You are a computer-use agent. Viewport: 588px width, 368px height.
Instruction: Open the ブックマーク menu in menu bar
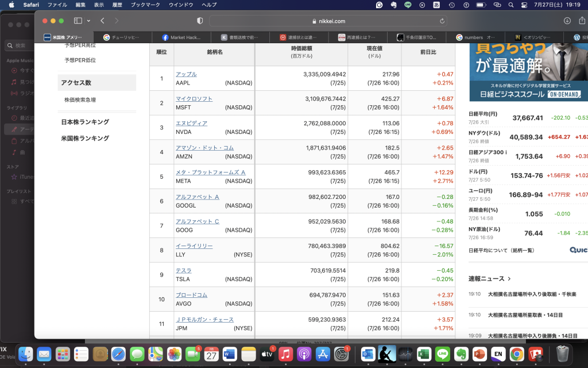(146, 5)
